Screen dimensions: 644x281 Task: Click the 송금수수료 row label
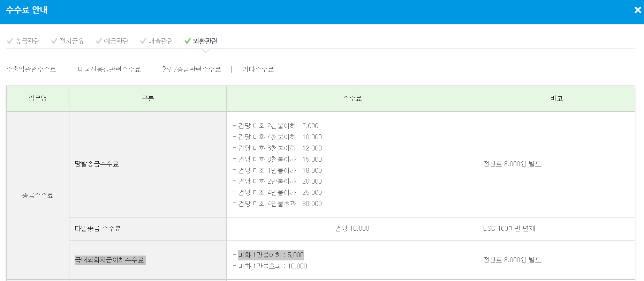click(x=38, y=195)
